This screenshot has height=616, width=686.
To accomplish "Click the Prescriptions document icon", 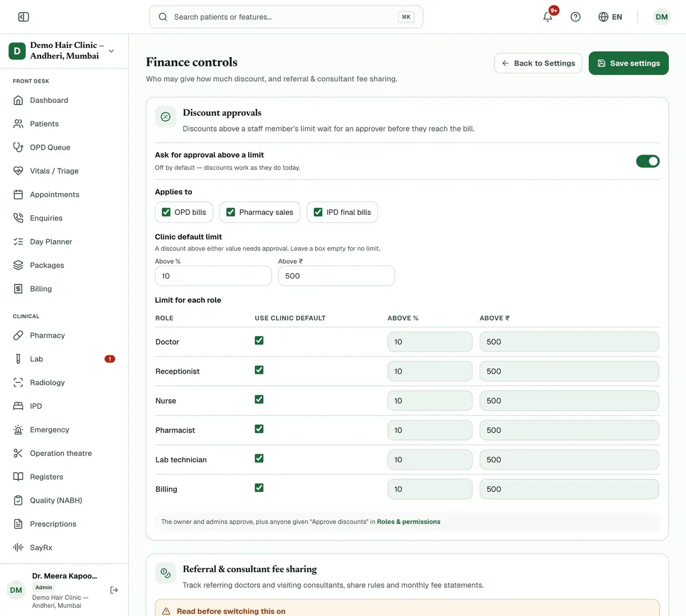I will tap(18, 524).
